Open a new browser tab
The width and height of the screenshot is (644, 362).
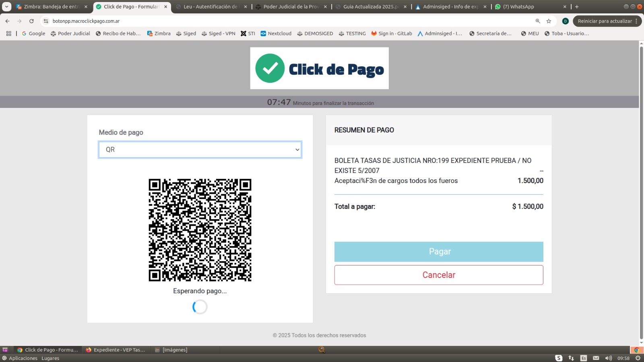click(x=577, y=7)
